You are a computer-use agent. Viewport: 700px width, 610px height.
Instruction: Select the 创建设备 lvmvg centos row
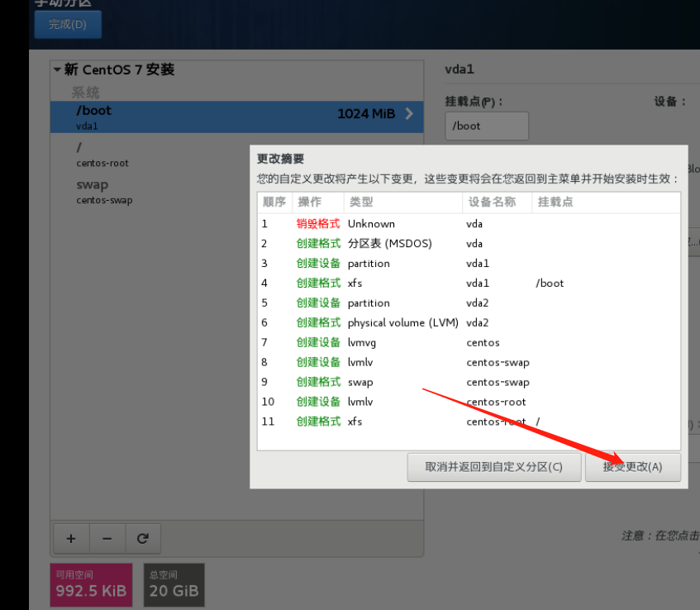coord(372,342)
